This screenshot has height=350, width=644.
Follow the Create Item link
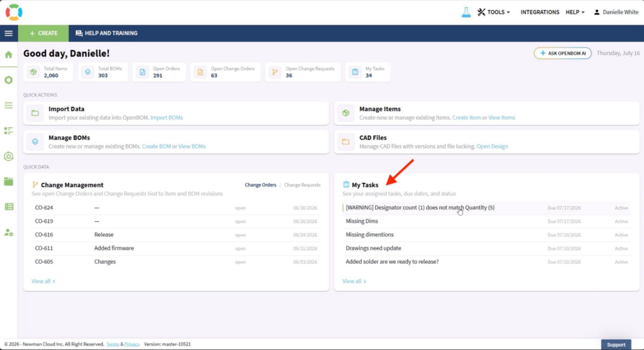pyautogui.click(x=466, y=118)
